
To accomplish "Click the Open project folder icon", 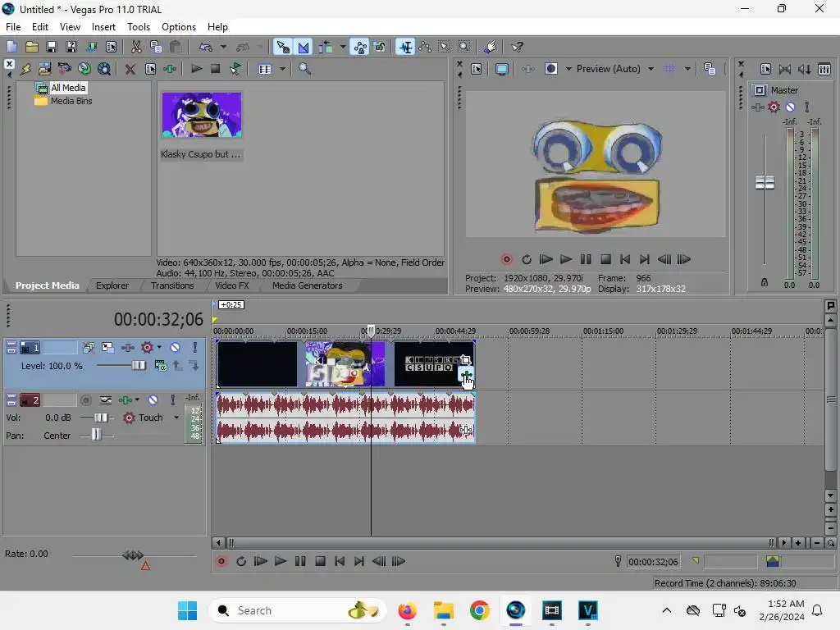I will [x=32, y=47].
